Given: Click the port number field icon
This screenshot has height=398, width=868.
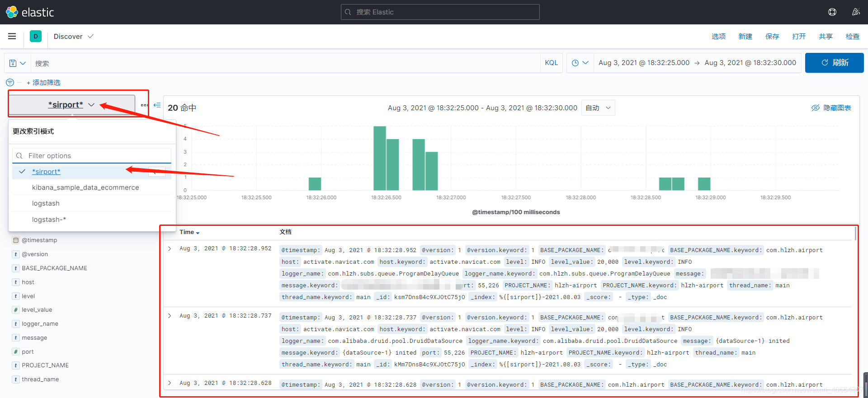Looking at the screenshot, I should click(16, 352).
